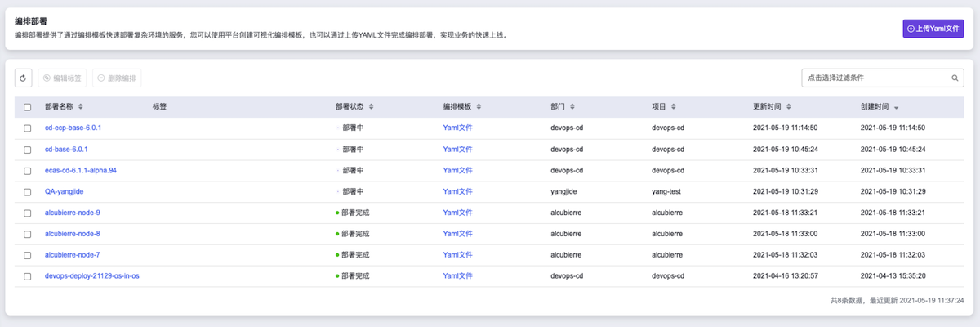Image resolution: width=980 pixels, height=327 pixels.
Task: Open the alcubierre-node-7 deployment link
Action: pyautogui.click(x=73, y=255)
